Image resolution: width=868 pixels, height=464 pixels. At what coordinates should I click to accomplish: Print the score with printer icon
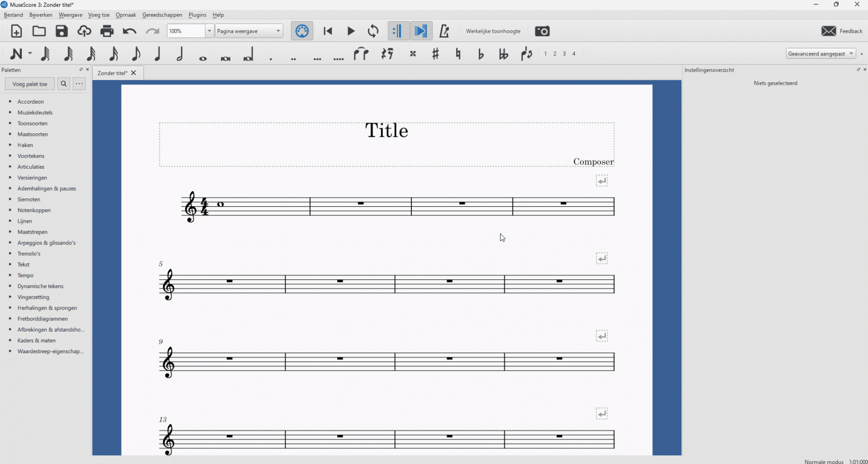tap(107, 31)
